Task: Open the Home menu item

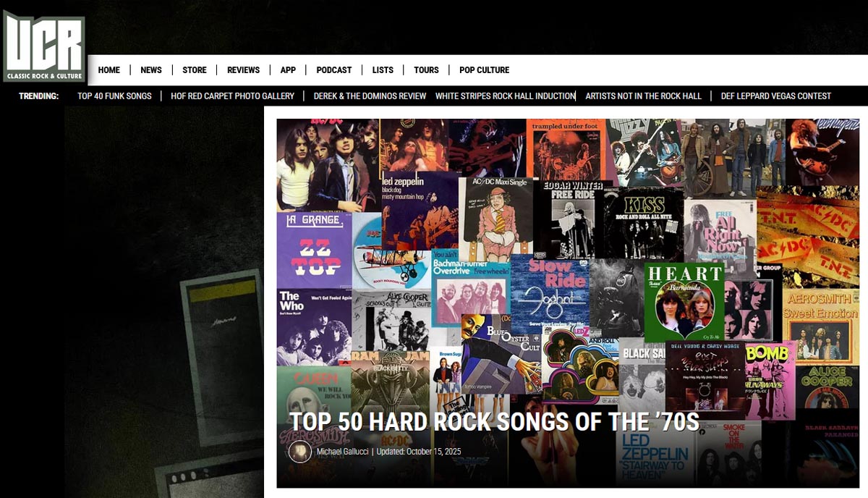Action: (109, 70)
